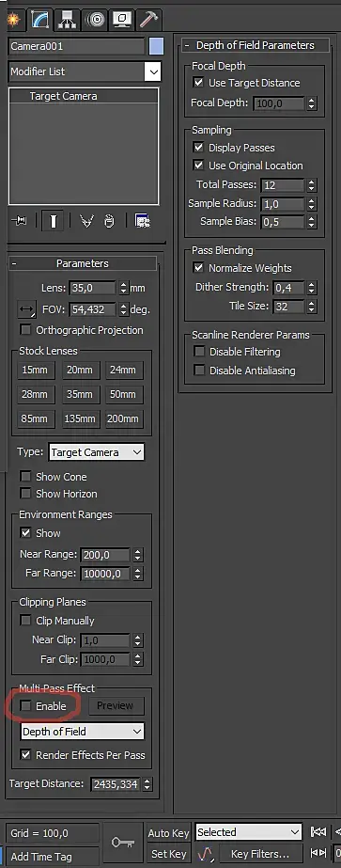Click the Pin Stack icon

coord(20,221)
